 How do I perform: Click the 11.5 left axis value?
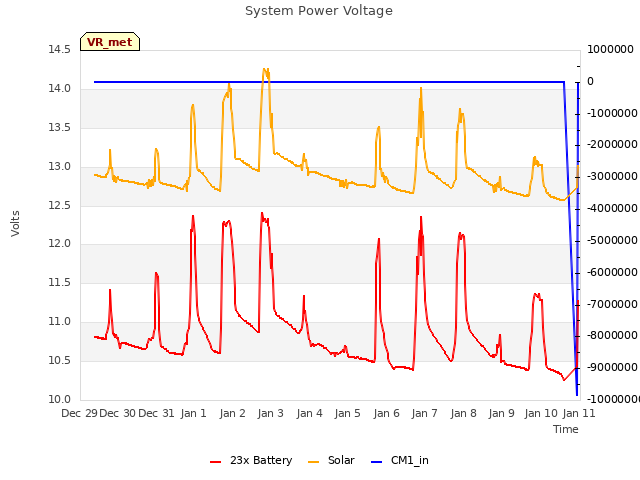tap(60, 283)
